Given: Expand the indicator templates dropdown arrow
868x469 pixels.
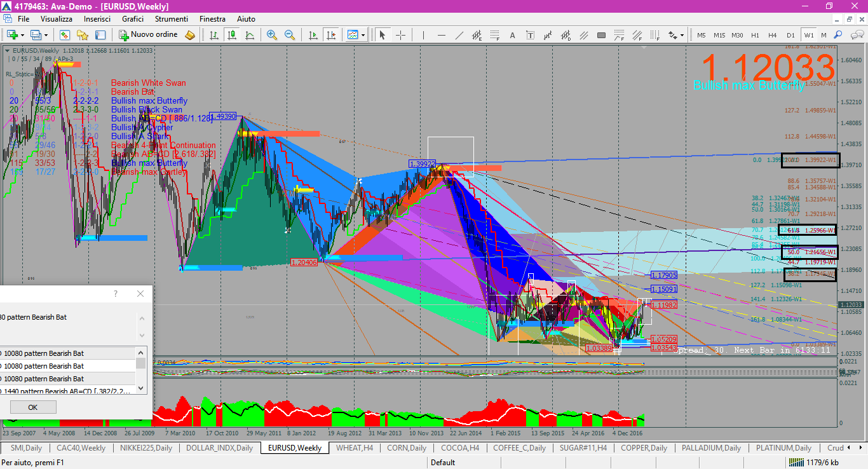Looking at the screenshot, I should click(363, 35).
